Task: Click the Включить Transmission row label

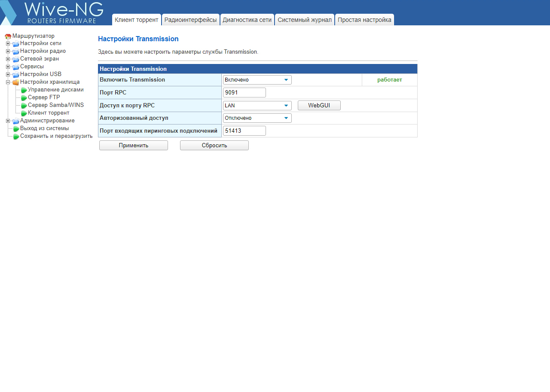Action: coord(132,80)
